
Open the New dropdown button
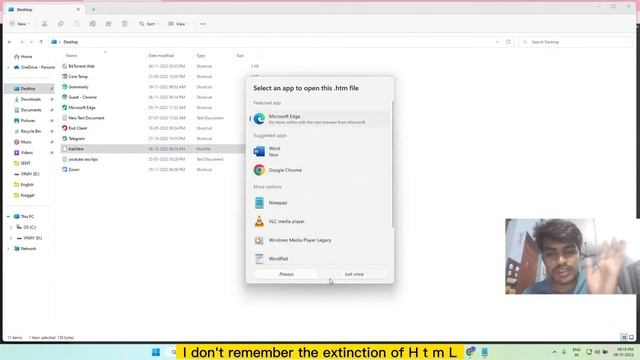[19, 24]
